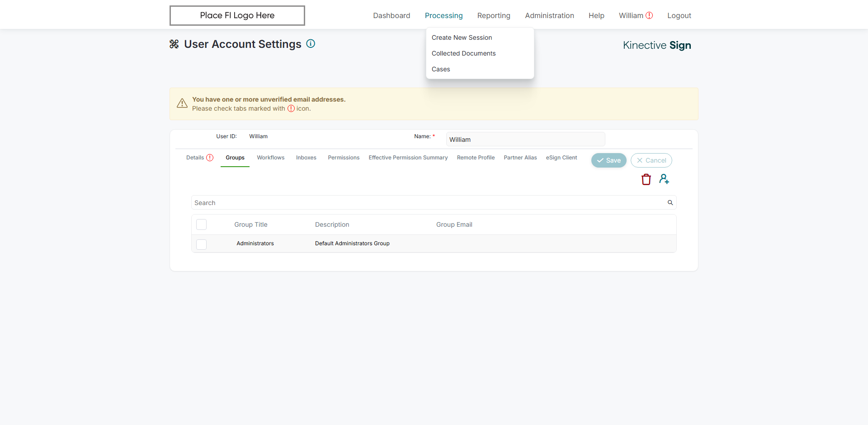View the Effective Permission Summary tab

pyautogui.click(x=408, y=158)
